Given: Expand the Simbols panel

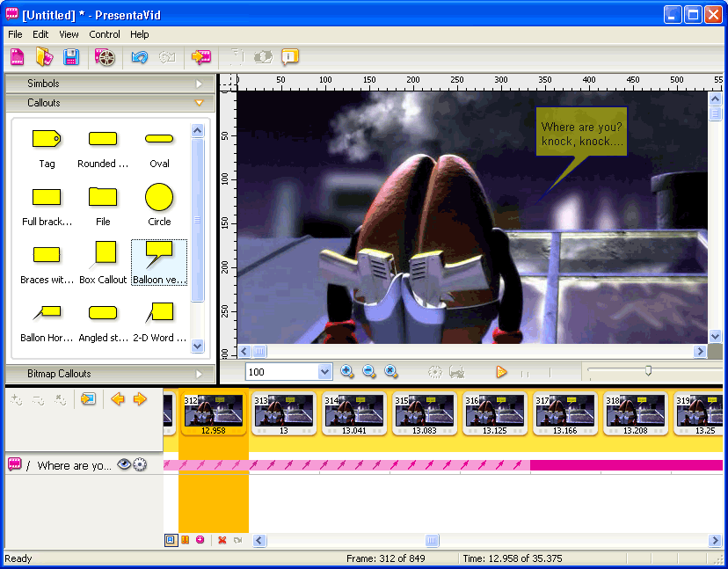Looking at the screenshot, I should [x=110, y=84].
